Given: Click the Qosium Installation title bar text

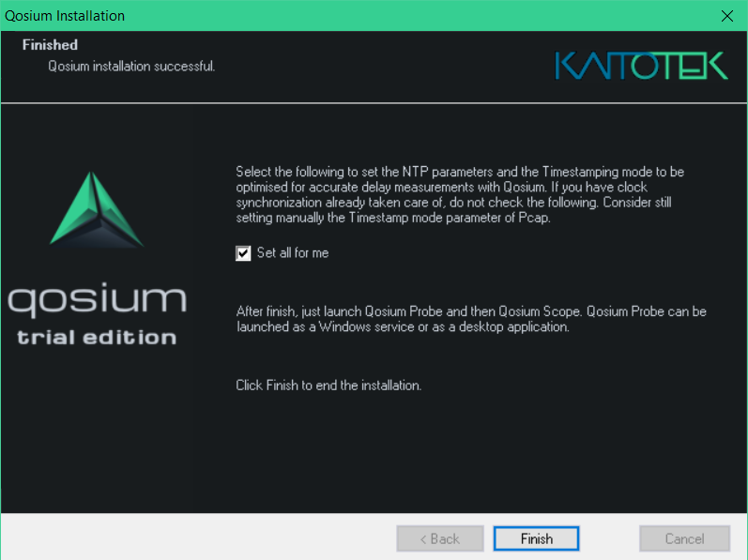Looking at the screenshot, I should click(65, 16).
